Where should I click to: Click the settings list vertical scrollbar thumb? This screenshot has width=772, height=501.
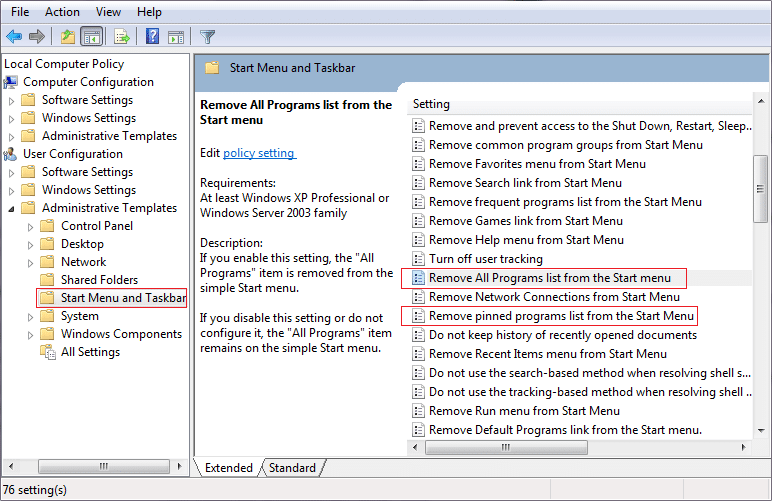(x=761, y=189)
